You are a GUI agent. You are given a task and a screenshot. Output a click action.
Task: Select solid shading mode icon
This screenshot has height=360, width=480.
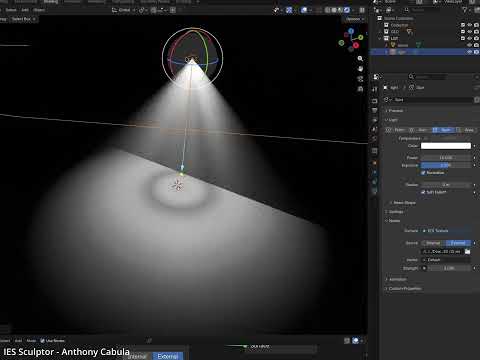(x=334, y=10)
